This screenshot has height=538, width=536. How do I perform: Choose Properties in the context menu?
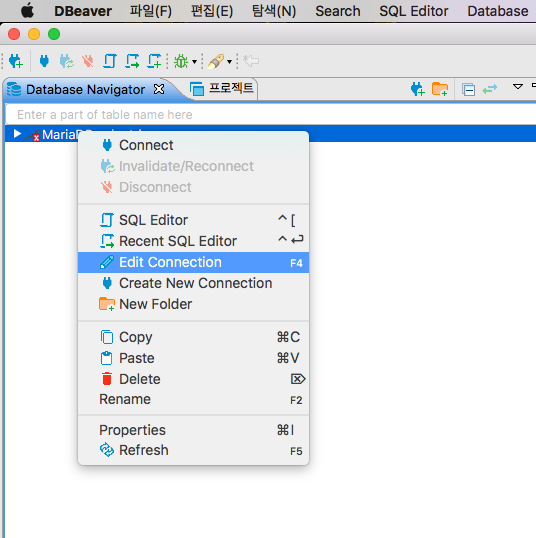pyautogui.click(x=194, y=430)
